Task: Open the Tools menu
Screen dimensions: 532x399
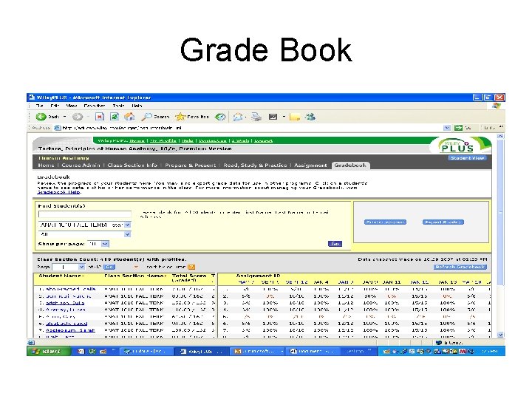Action: tap(118, 106)
